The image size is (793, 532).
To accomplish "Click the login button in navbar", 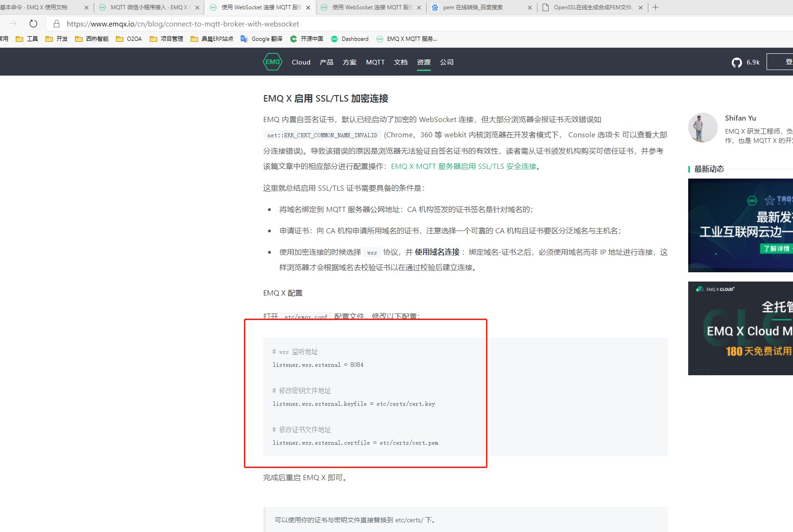I will click(x=780, y=62).
